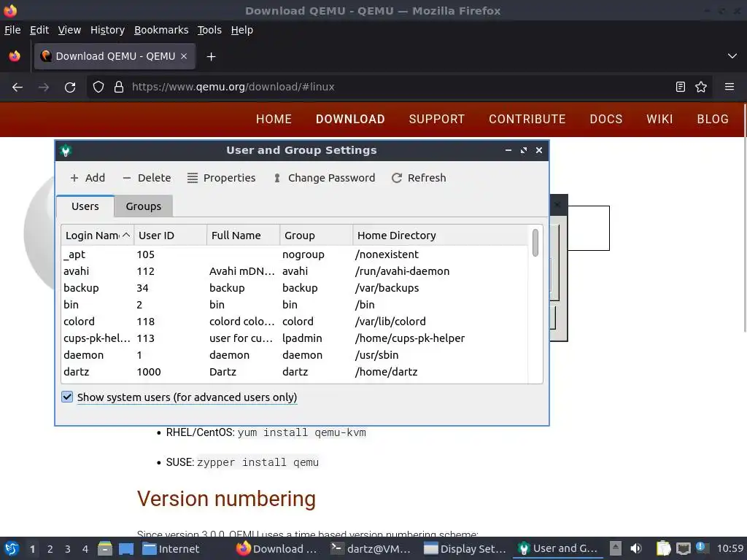Click the Delete toolbar button
Image resolution: width=747 pixels, height=560 pixels.
pos(147,178)
